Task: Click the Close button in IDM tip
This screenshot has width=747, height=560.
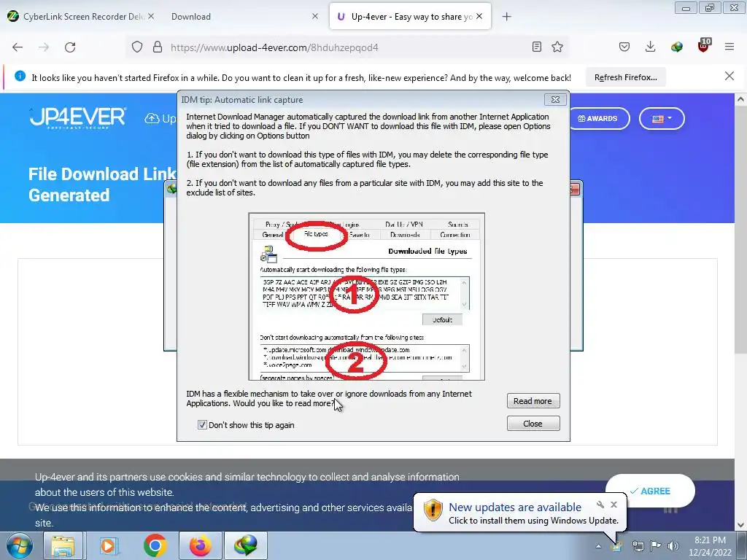Action: pyautogui.click(x=533, y=424)
